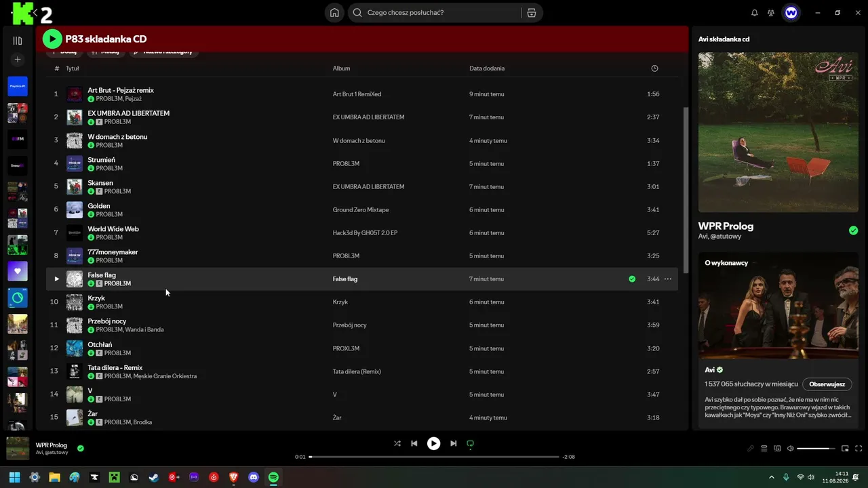Open the library icon in the left sidebar
The image size is (868, 488).
18,41
